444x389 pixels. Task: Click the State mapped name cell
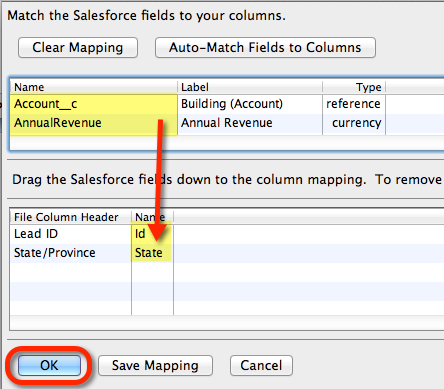tap(152, 253)
